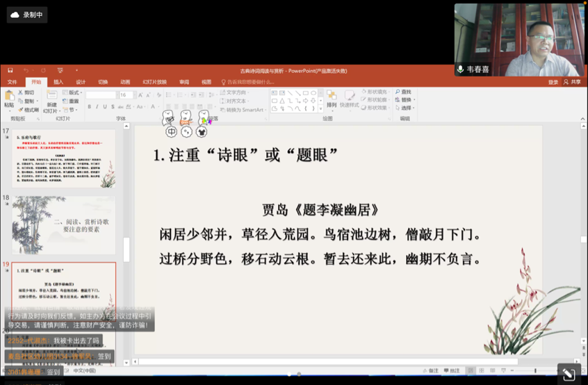Click the Save icon in quick access toolbar
The image size is (588, 385).
[x=10, y=70]
